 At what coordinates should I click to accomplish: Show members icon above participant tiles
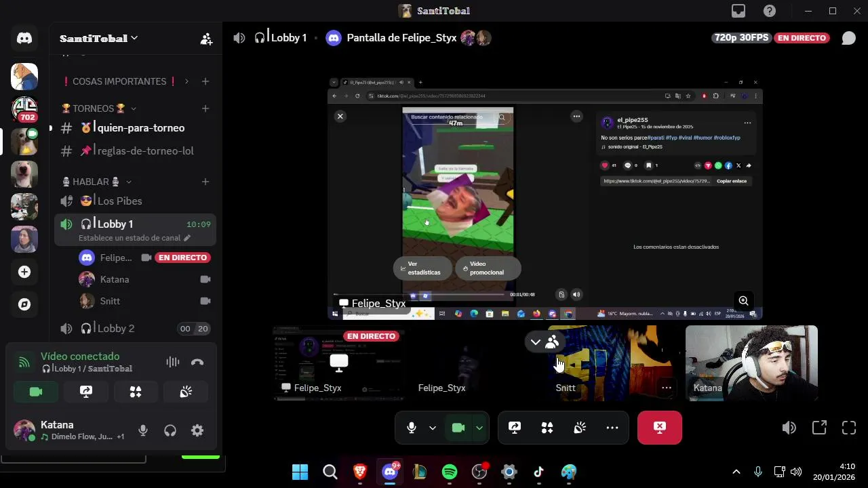(x=552, y=342)
